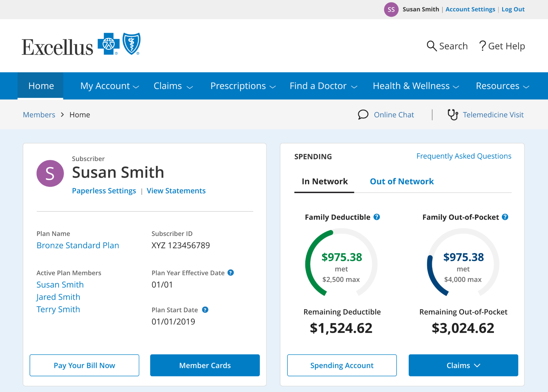The width and height of the screenshot is (548, 392).
Task: Open the Bronze Standard Plan link
Action: [x=78, y=245]
